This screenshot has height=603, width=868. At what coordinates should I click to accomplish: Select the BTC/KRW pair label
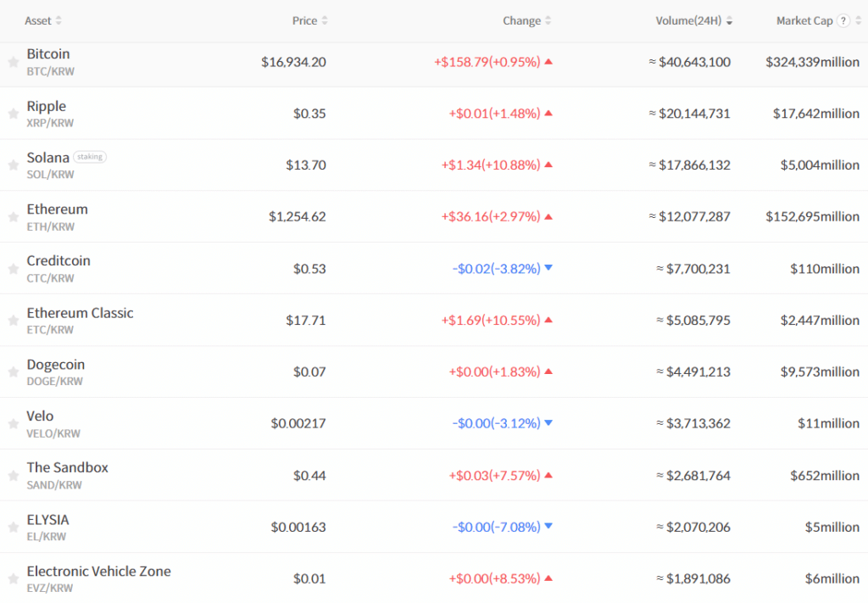pyautogui.click(x=50, y=71)
